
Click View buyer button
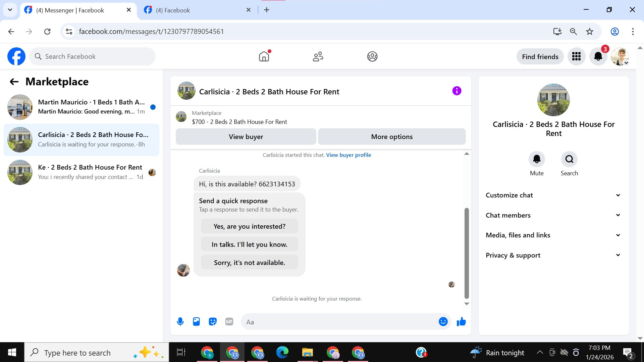click(x=246, y=137)
